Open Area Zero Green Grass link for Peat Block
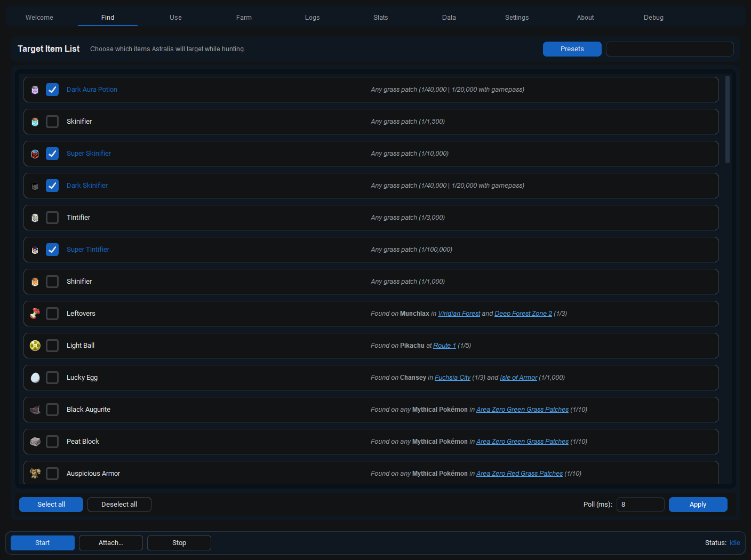Viewport: 751px width, 560px height. pos(523,442)
